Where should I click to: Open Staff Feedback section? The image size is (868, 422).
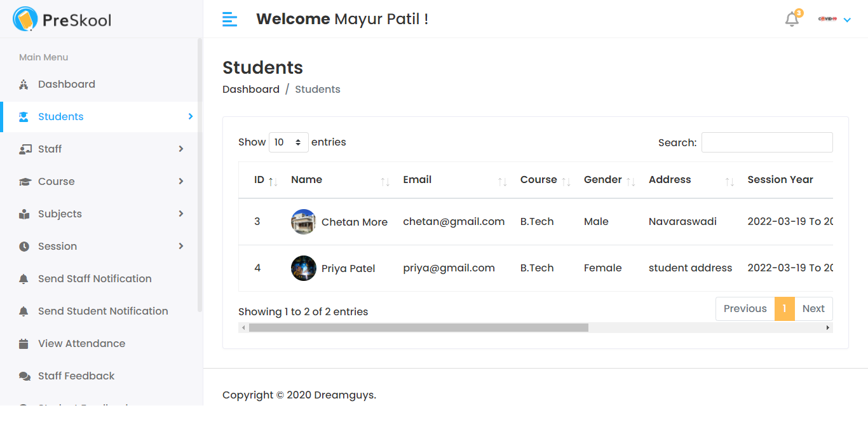76,376
